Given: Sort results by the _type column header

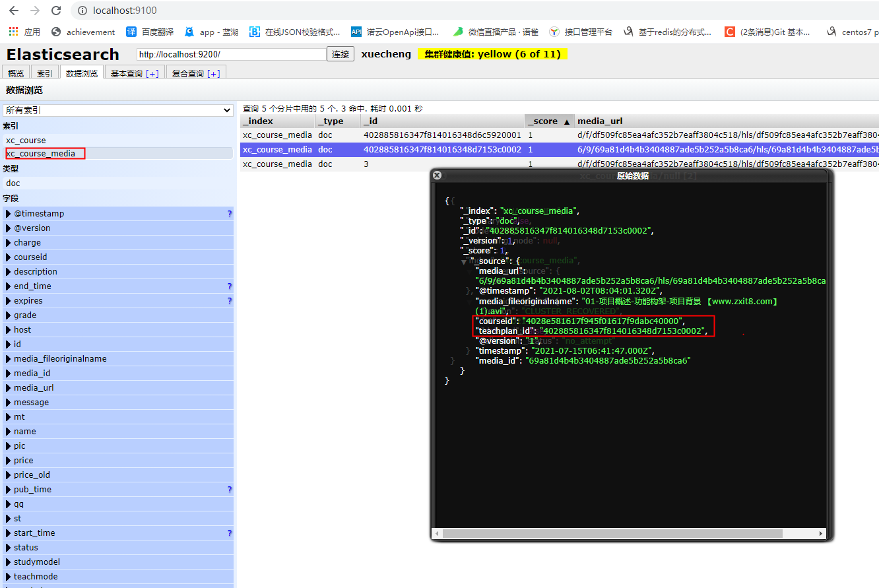Looking at the screenshot, I should tap(339, 121).
